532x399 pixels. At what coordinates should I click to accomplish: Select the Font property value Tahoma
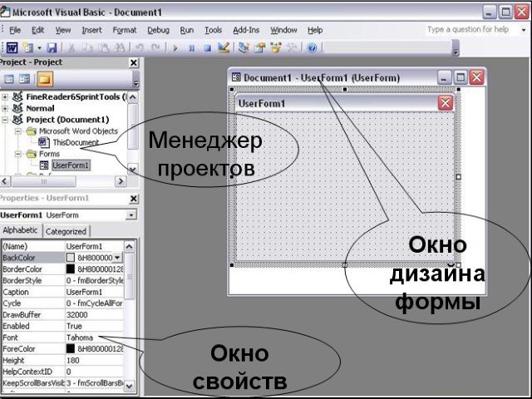(94, 337)
